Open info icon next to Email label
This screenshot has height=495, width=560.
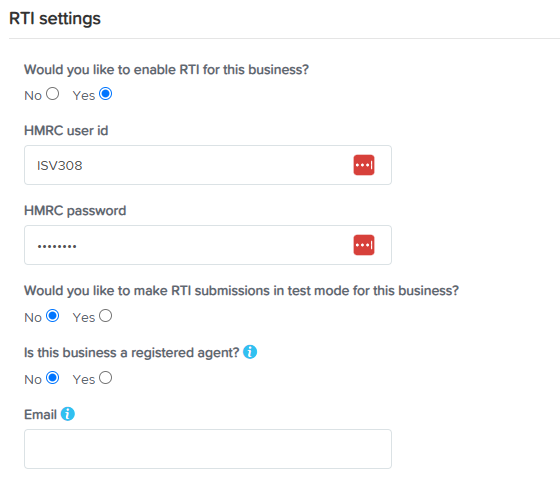tap(68, 414)
